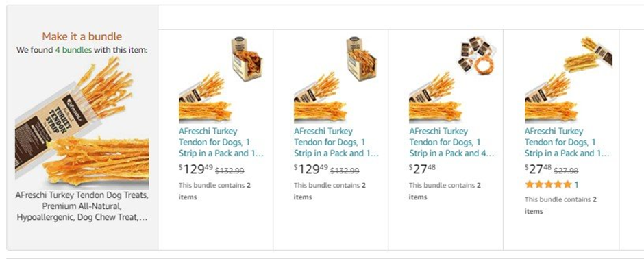
Task: Click the crossed-out $27.98 list price
Action: (x=567, y=171)
